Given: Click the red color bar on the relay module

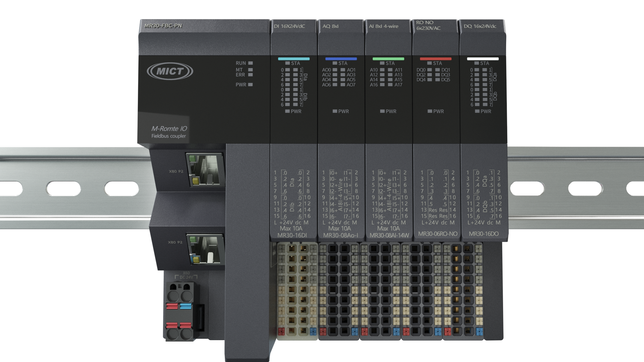Looking at the screenshot, I should 436,59.
